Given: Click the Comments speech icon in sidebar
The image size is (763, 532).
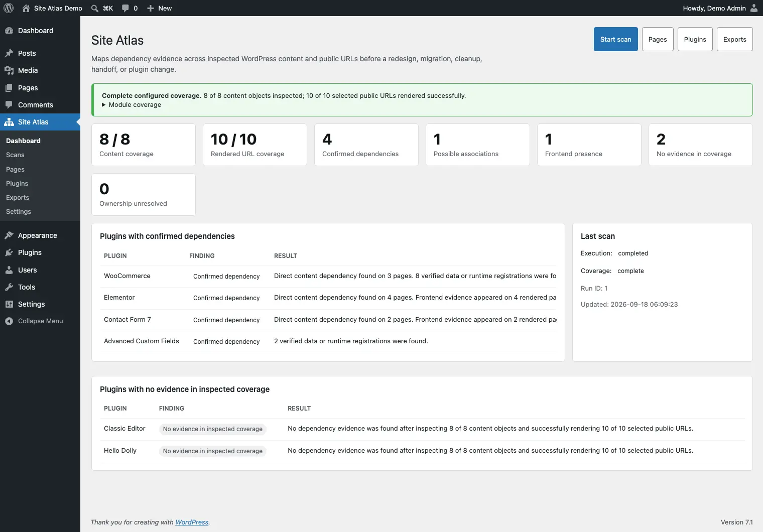Looking at the screenshot, I should (x=9, y=105).
